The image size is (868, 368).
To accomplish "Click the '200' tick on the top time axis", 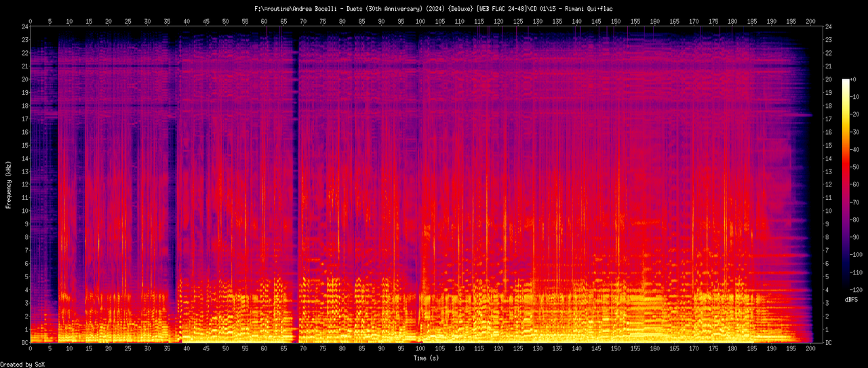I will click(810, 22).
